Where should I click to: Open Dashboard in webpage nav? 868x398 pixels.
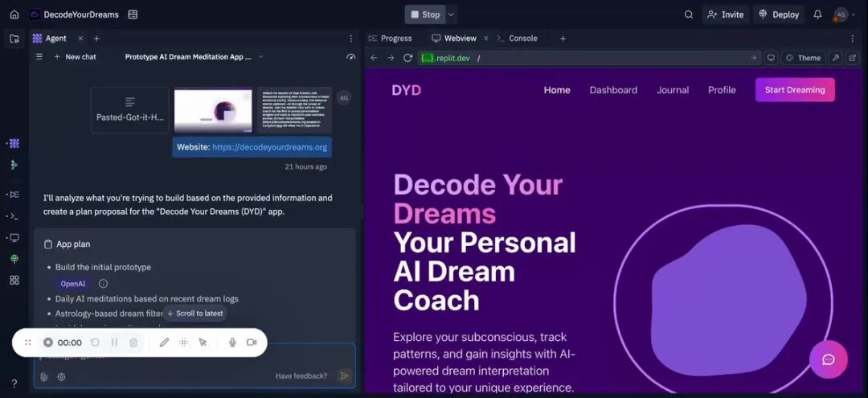pyautogui.click(x=613, y=90)
